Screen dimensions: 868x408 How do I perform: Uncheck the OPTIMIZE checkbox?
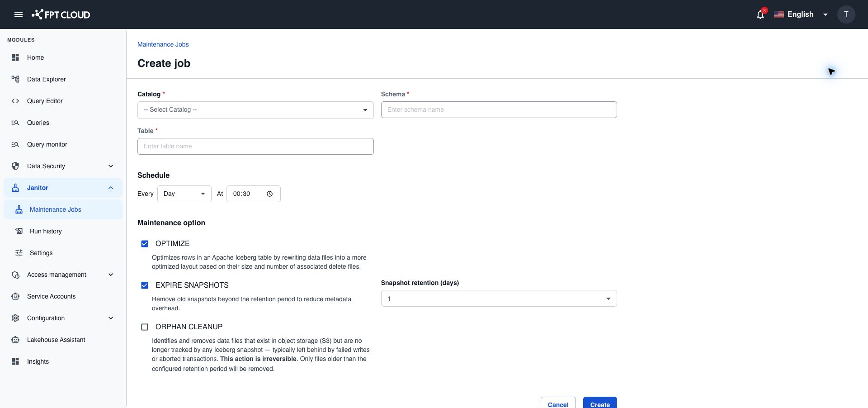pos(145,244)
